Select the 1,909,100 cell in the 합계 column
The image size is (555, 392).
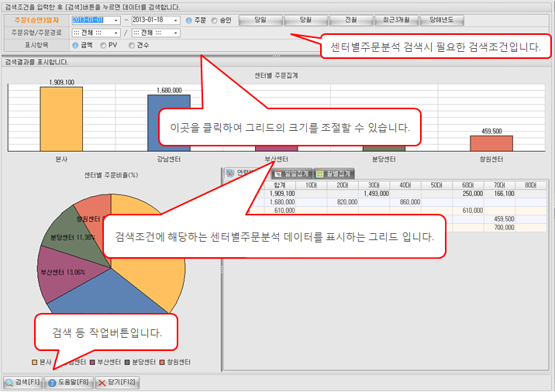(280, 194)
